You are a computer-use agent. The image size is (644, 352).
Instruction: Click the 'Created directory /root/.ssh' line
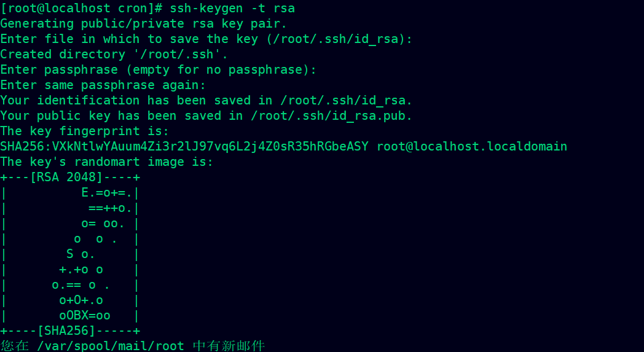114,54
